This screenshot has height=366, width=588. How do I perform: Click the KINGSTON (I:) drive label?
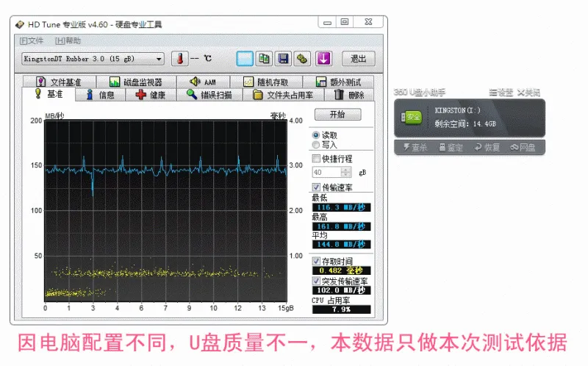click(457, 110)
